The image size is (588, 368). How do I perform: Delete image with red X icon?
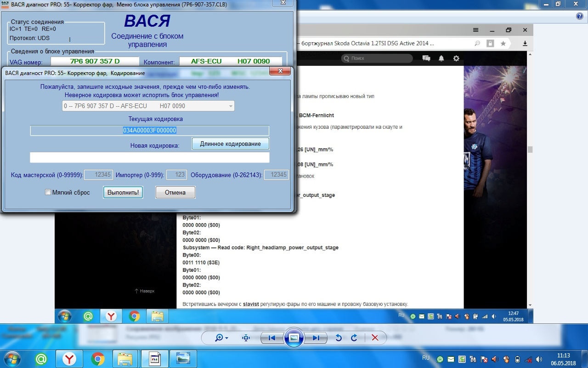pos(374,338)
